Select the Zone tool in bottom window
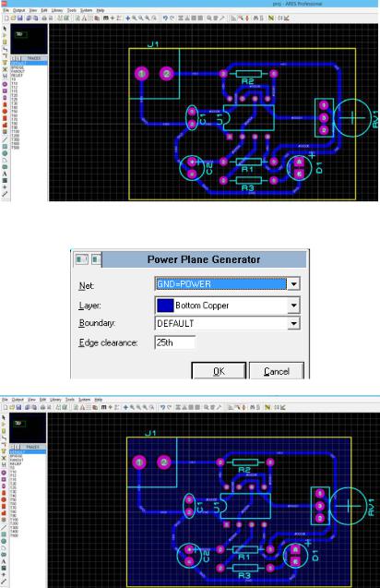380x588 pixels. [x=4, y=451]
